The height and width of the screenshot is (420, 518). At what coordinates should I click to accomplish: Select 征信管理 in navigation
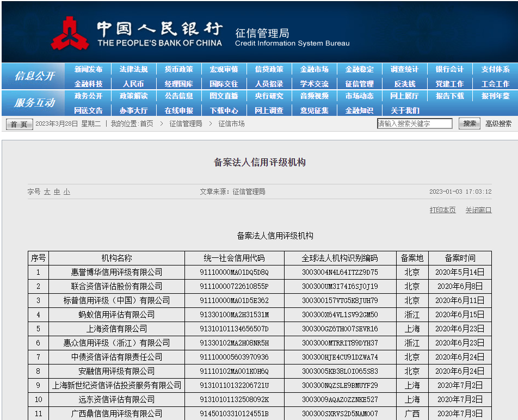[360, 84]
